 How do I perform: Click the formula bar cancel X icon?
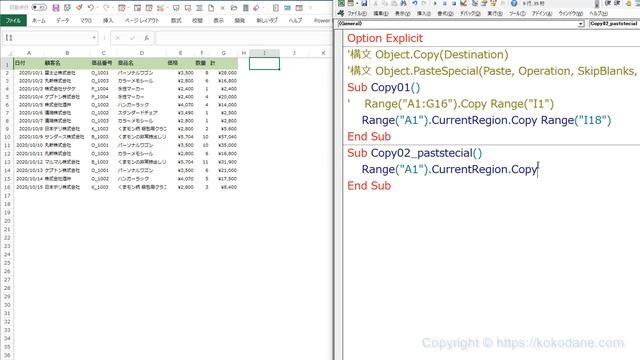pyautogui.click(x=118, y=38)
